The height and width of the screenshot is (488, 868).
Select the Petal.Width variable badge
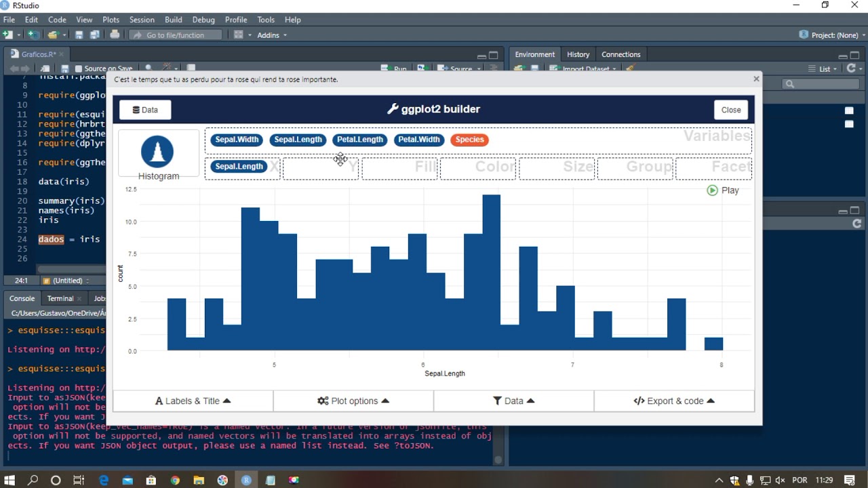coord(418,140)
